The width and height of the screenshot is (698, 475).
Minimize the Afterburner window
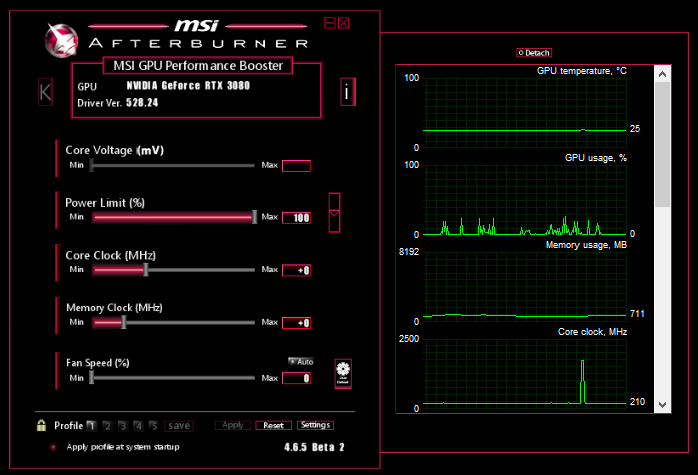pos(330,23)
